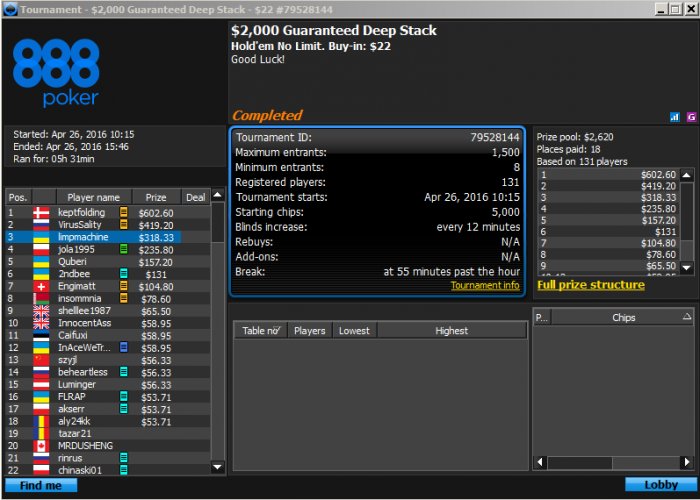Click the Canadian flag next to MRDUSHENG
This screenshot has width=700, height=500.
click(x=41, y=445)
